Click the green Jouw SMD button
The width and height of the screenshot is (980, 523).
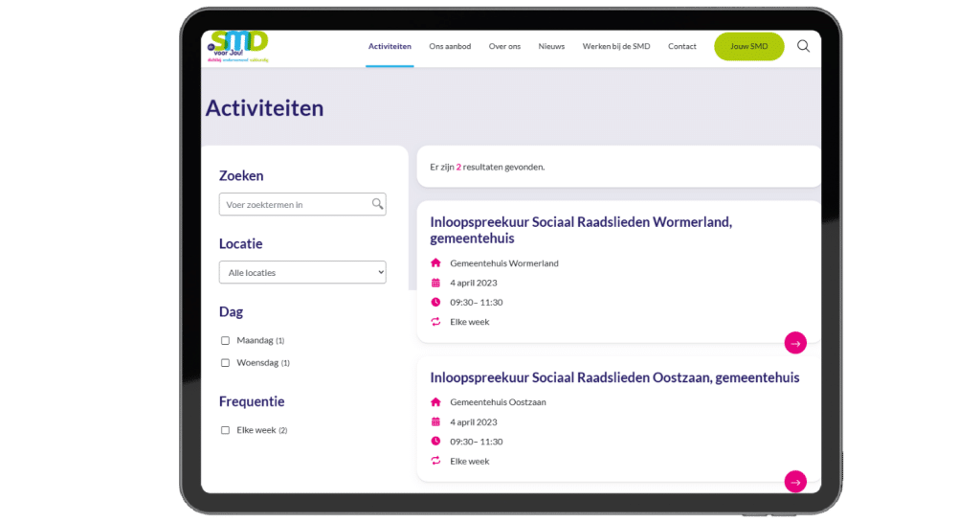click(x=748, y=46)
